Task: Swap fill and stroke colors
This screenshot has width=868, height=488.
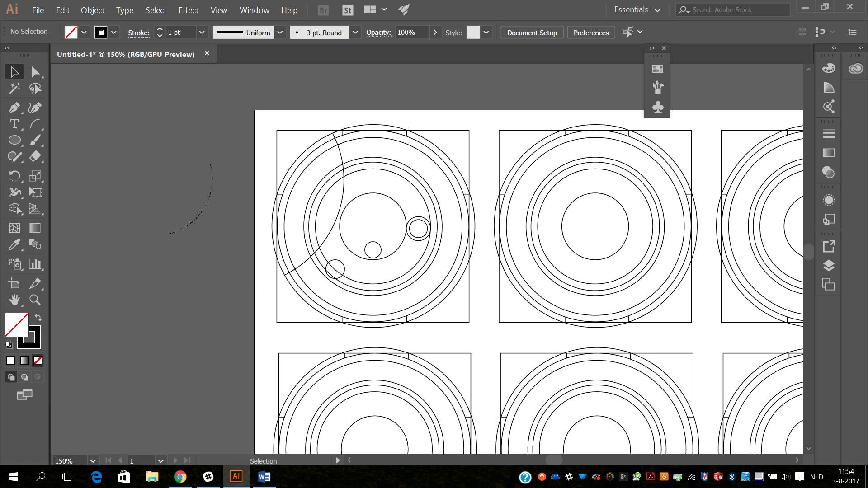Action: 38,318
